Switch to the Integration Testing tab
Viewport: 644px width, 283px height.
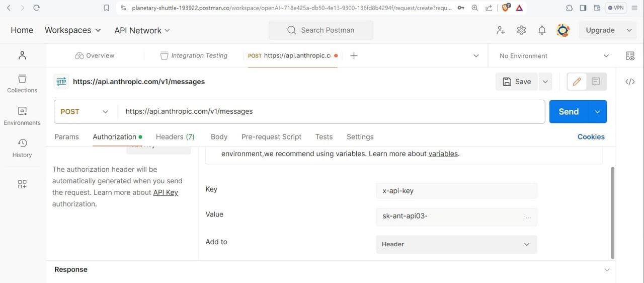(x=194, y=55)
